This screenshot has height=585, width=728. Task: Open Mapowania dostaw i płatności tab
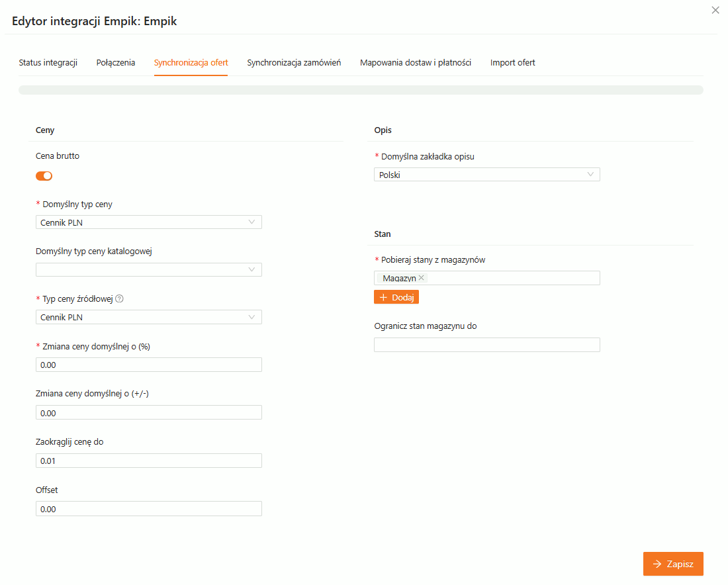[x=415, y=63]
